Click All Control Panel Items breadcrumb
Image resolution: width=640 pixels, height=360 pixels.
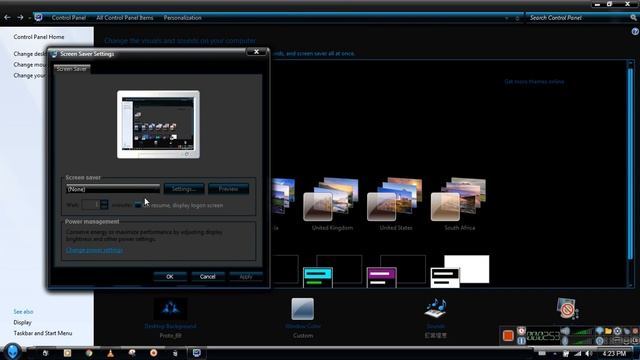(x=124, y=18)
